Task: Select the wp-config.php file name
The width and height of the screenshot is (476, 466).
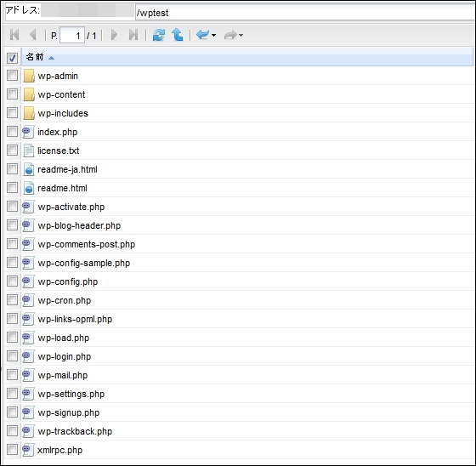Action: click(x=68, y=282)
